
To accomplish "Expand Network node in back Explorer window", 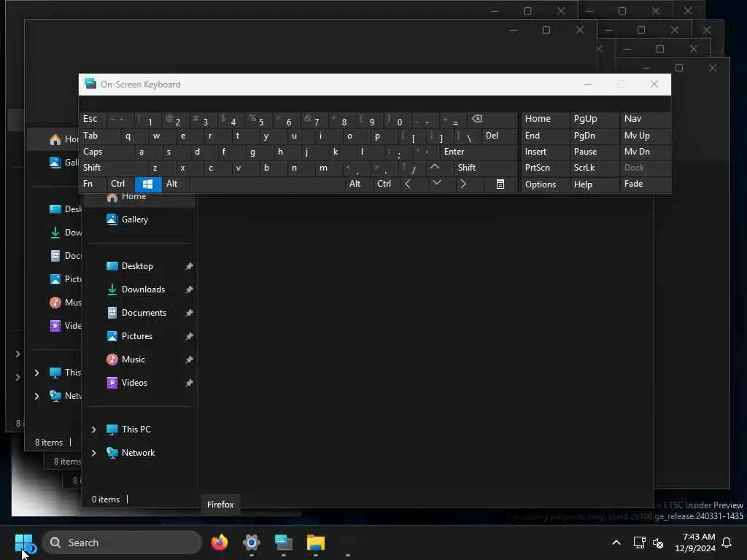I will (x=37, y=396).
